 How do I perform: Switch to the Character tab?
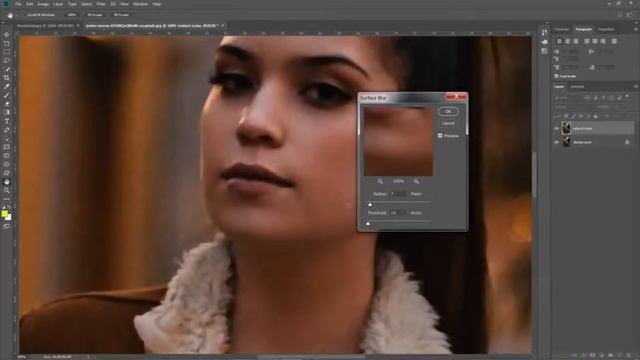(x=562, y=29)
